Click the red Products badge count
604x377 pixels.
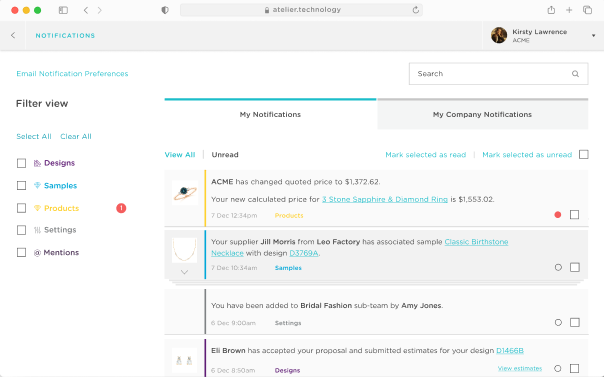point(121,208)
